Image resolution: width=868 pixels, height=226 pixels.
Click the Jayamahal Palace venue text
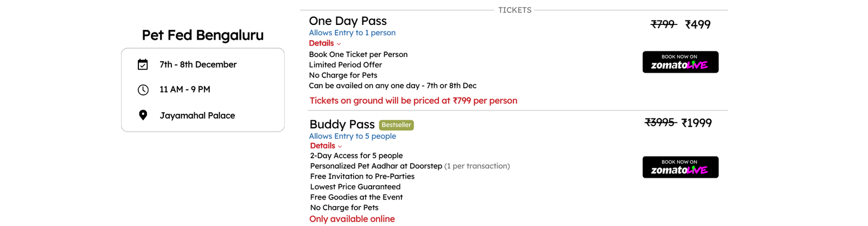(197, 115)
